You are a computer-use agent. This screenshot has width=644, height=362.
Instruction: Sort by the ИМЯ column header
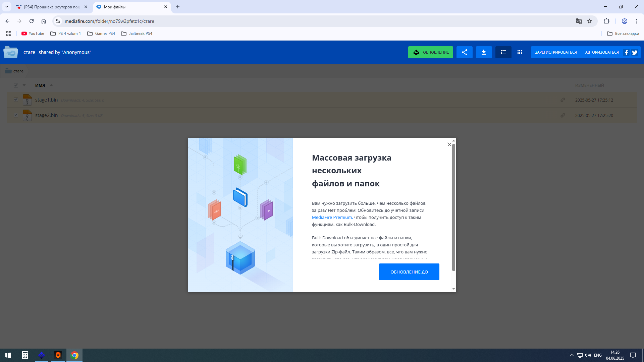[x=40, y=85]
